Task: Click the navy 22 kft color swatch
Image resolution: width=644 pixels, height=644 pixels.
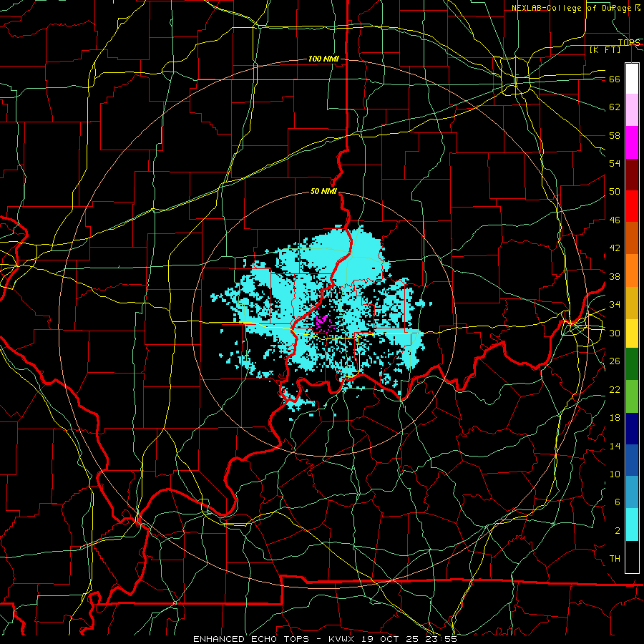Action: coord(632,429)
